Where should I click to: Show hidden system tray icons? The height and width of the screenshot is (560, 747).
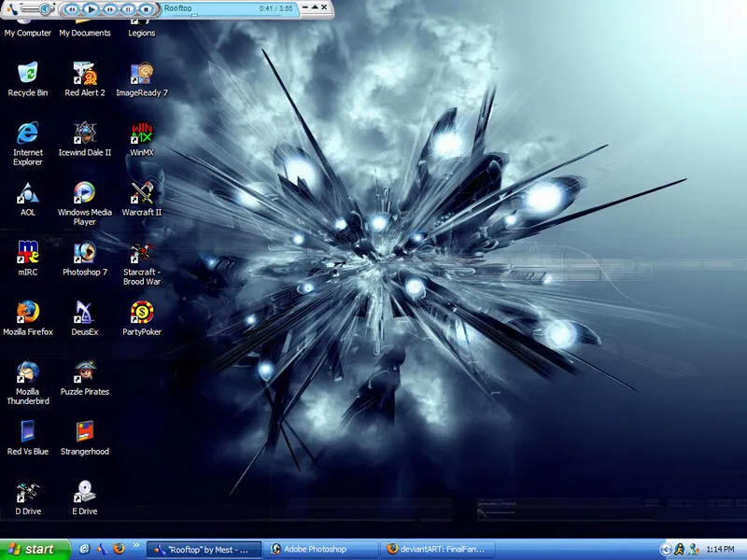click(666, 550)
